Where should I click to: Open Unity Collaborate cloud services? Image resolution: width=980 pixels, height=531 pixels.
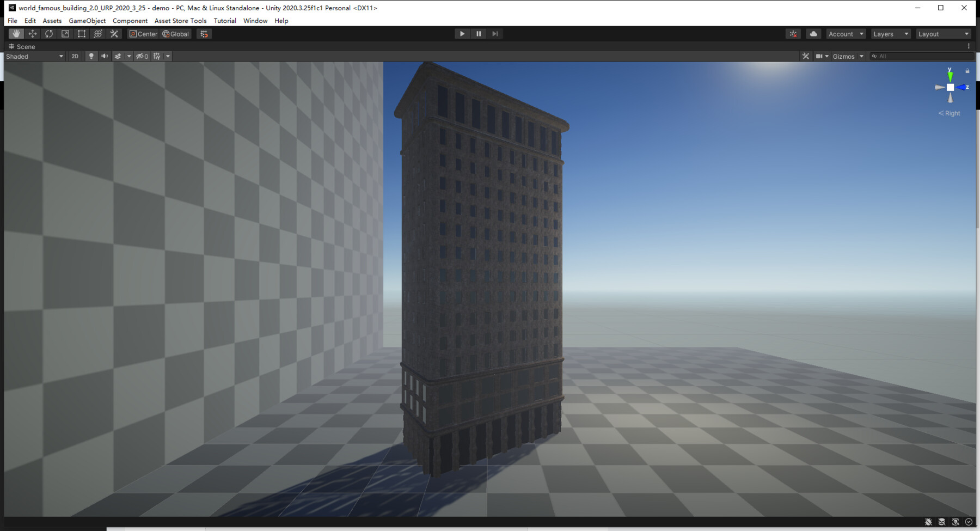(813, 33)
